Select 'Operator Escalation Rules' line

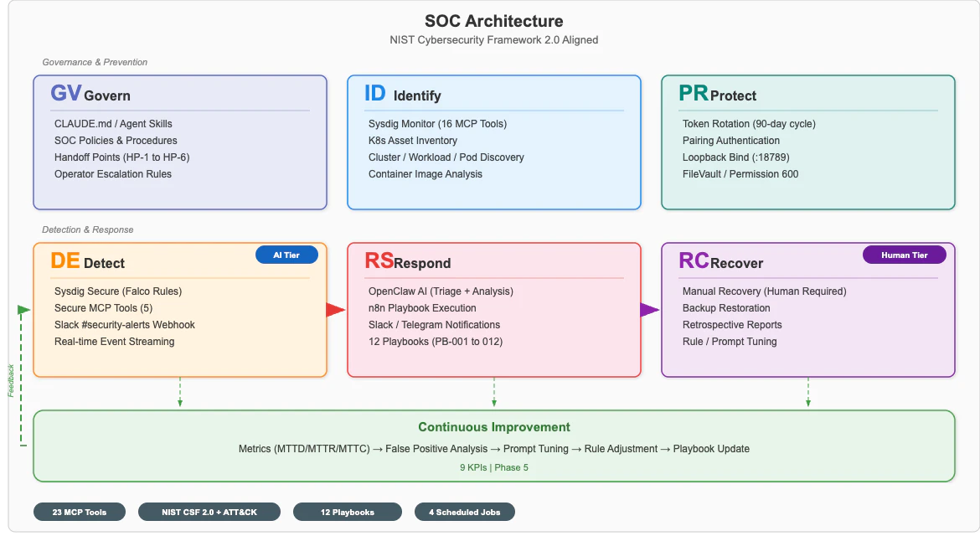(112, 174)
